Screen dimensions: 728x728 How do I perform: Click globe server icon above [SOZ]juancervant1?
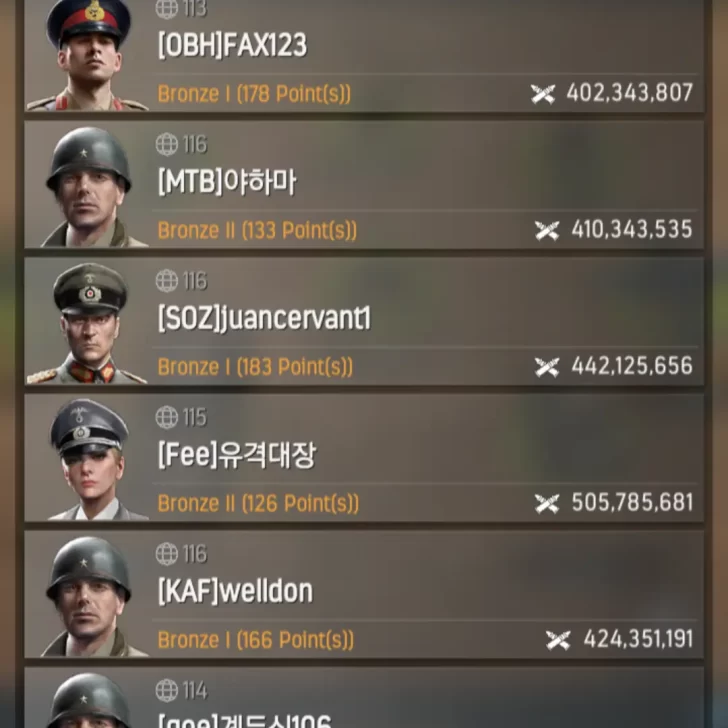click(x=167, y=280)
